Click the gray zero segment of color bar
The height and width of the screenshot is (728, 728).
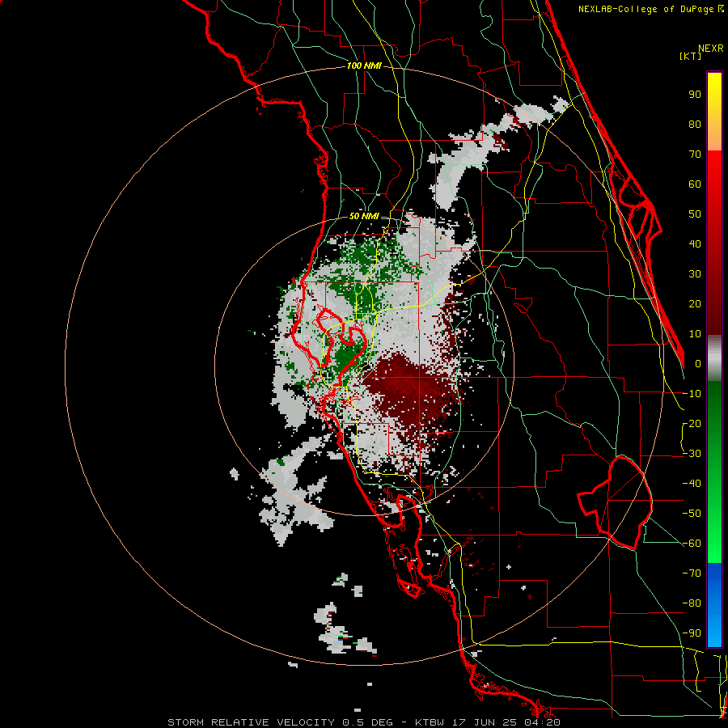[714, 358]
